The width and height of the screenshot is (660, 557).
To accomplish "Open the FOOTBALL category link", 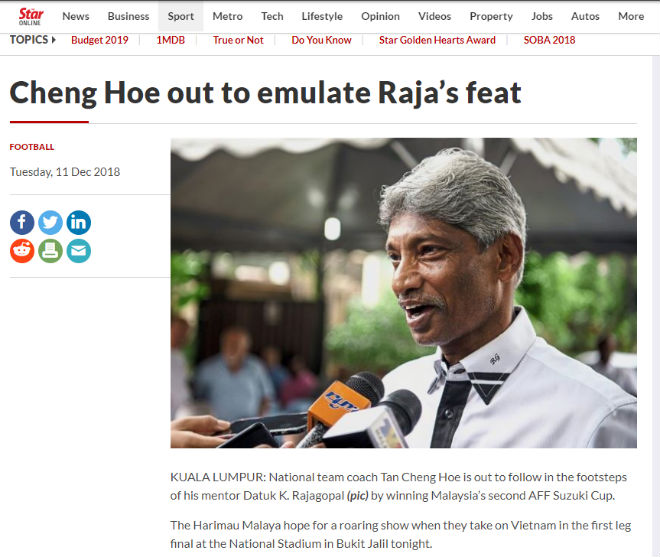I will [x=32, y=147].
